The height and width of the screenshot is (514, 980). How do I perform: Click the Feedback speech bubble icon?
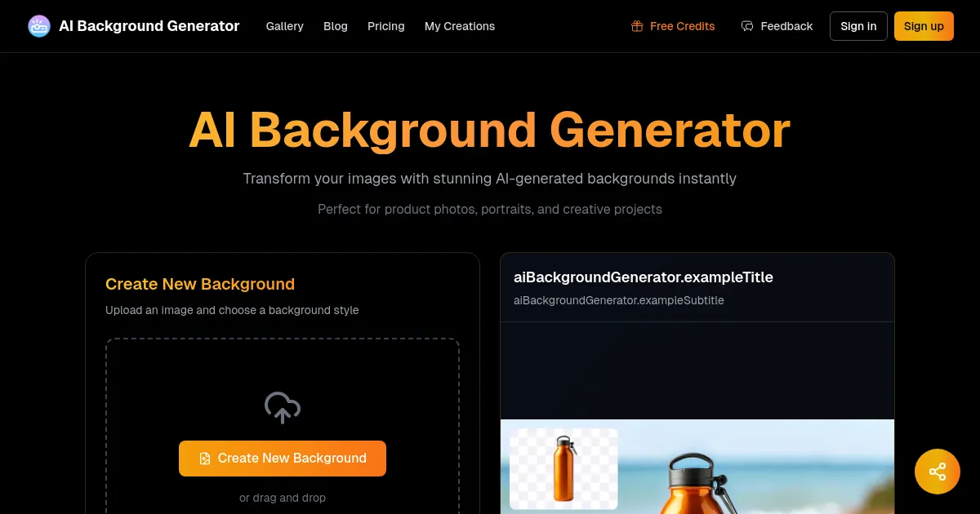pos(747,25)
